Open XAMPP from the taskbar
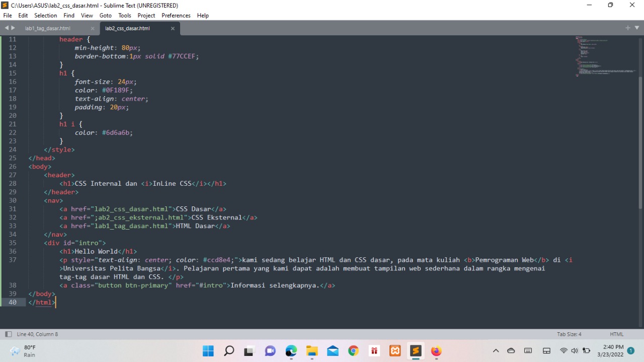This screenshot has height=362, width=644. 395,351
